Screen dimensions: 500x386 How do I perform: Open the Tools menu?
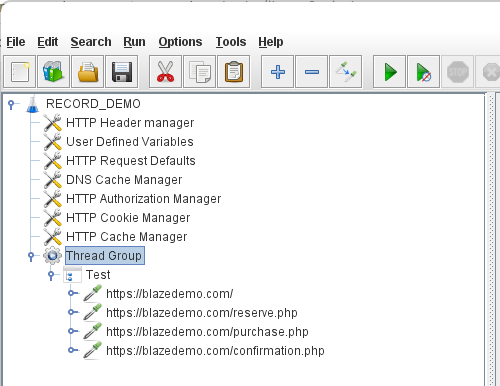click(231, 42)
